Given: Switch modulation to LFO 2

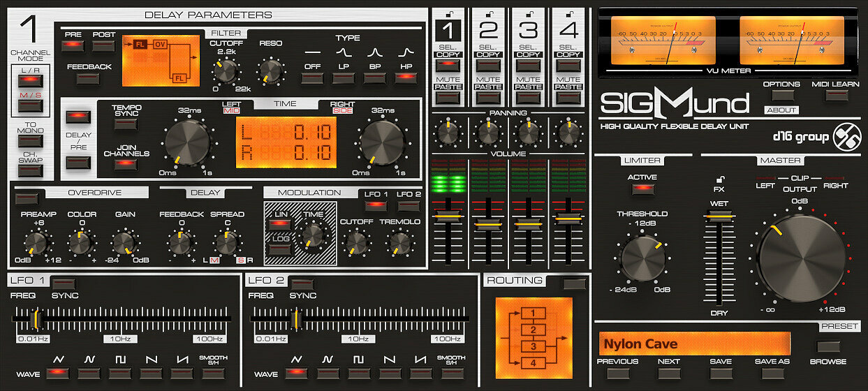Looking at the screenshot, I should pos(408,206).
